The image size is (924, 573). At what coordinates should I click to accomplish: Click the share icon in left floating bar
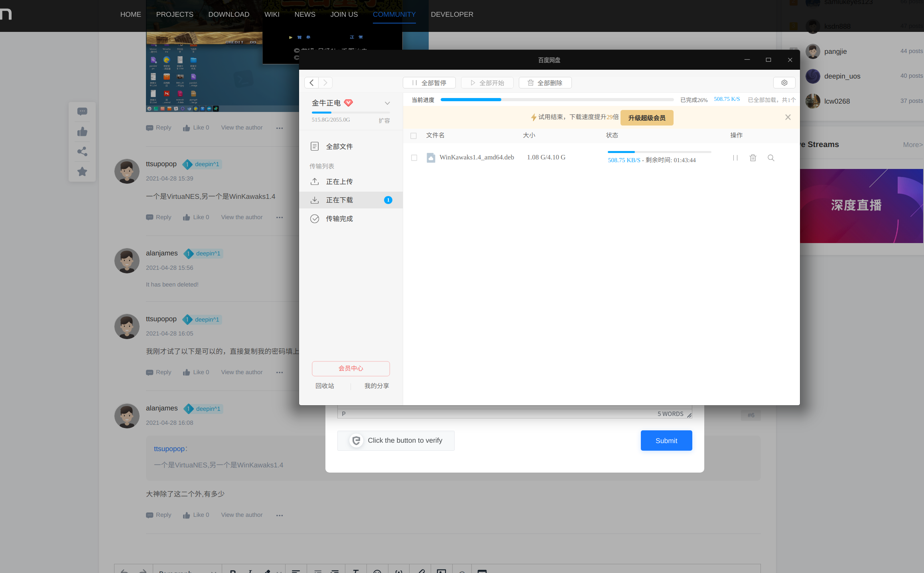(x=82, y=151)
